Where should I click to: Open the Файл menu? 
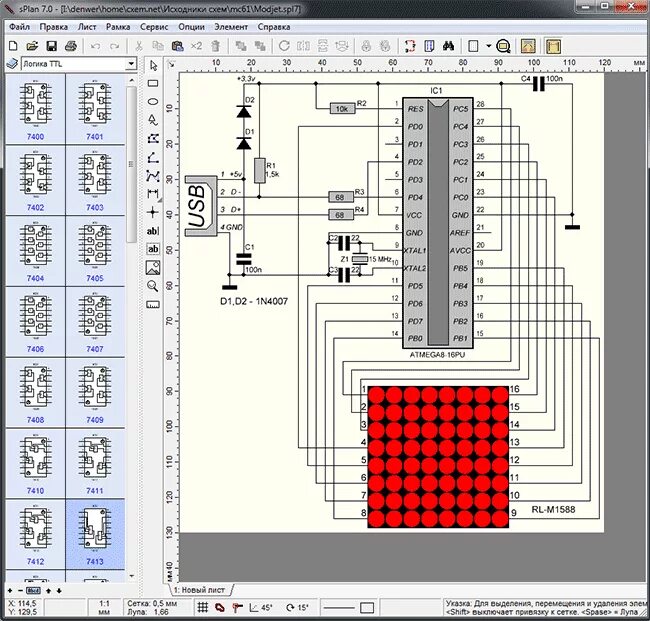click(x=19, y=27)
